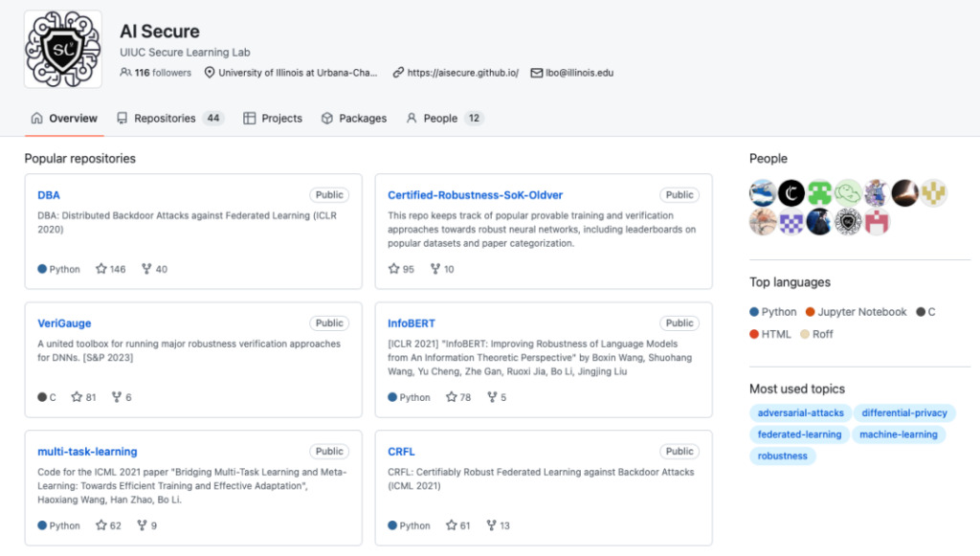The image size is (980, 556).
Task: Click the C language dot on VeriGauge card
Action: (42, 397)
